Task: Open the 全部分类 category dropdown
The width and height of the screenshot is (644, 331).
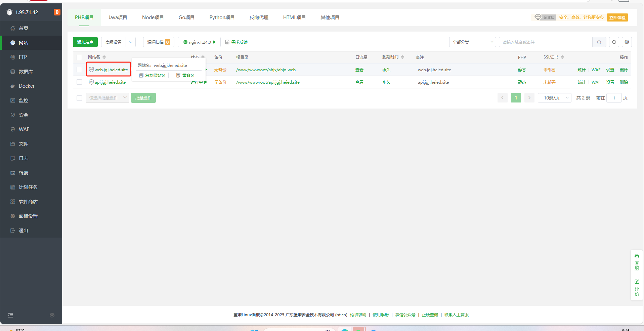Action: click(x=472, y=42)
